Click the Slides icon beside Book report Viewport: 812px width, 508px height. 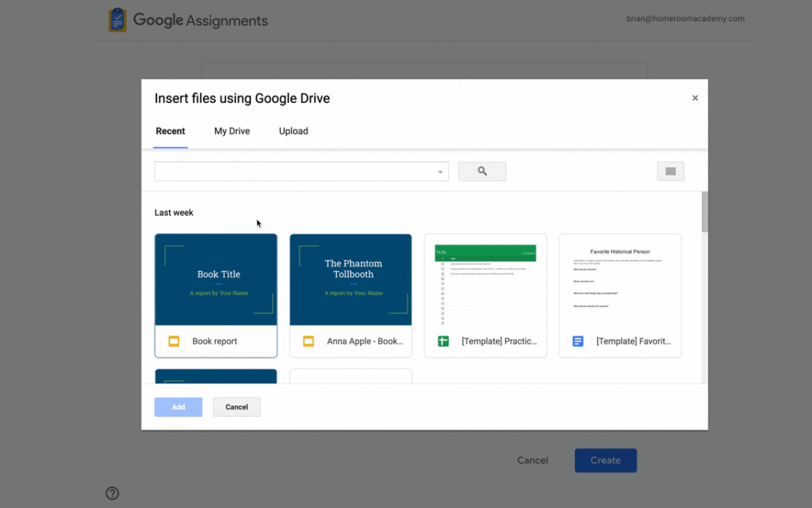click(x=174, y=341)
